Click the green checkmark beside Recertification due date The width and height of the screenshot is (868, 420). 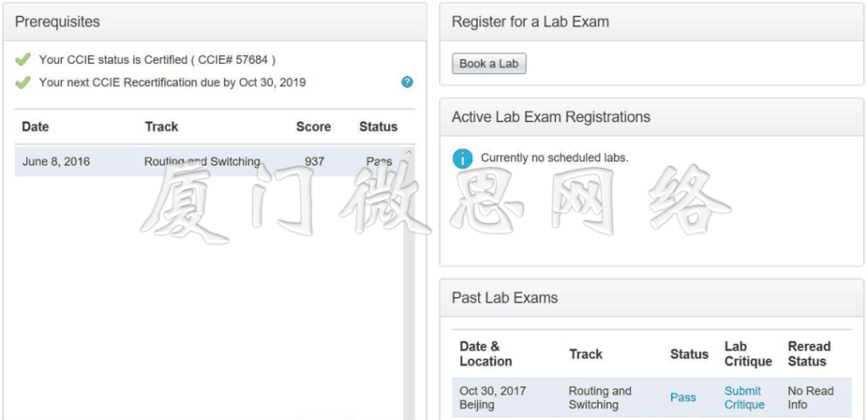[23, 83]
